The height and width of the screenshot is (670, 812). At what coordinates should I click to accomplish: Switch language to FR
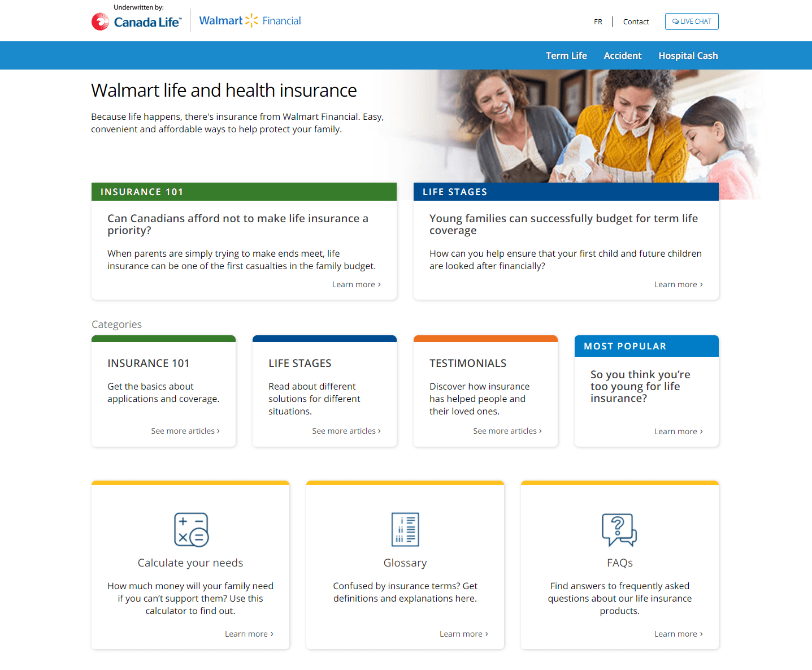pyautogui.click(x=598, y=22)
